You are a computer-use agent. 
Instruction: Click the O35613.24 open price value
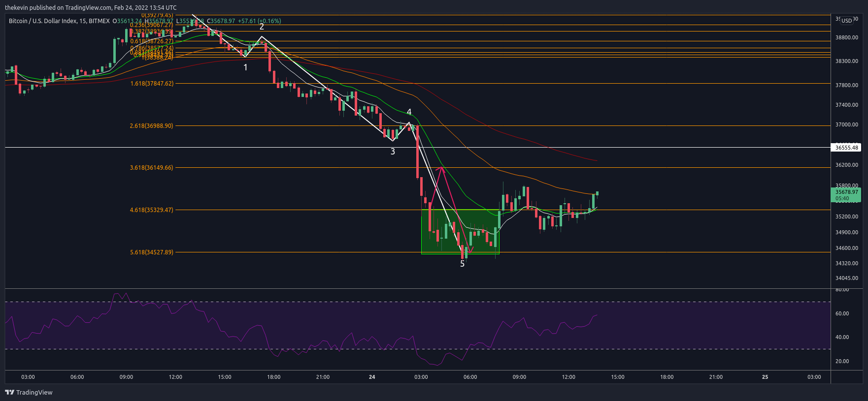pos(127,21)
